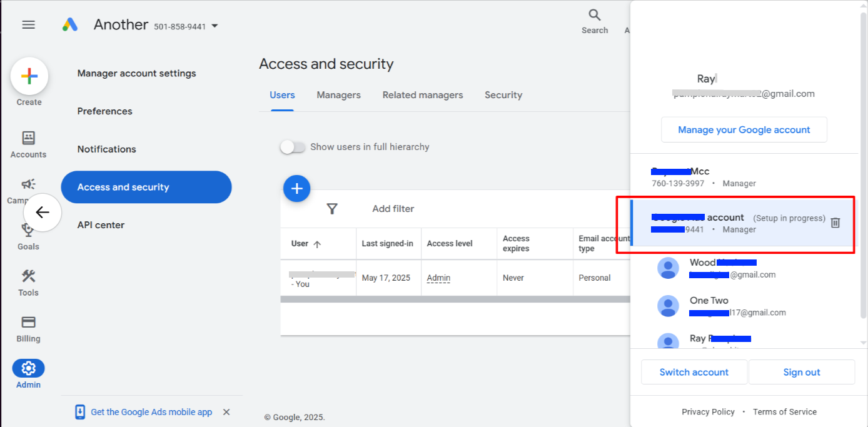Click the blue add user plus button
Viewport: 868px width, 427px height.
[x=296, y=188]
